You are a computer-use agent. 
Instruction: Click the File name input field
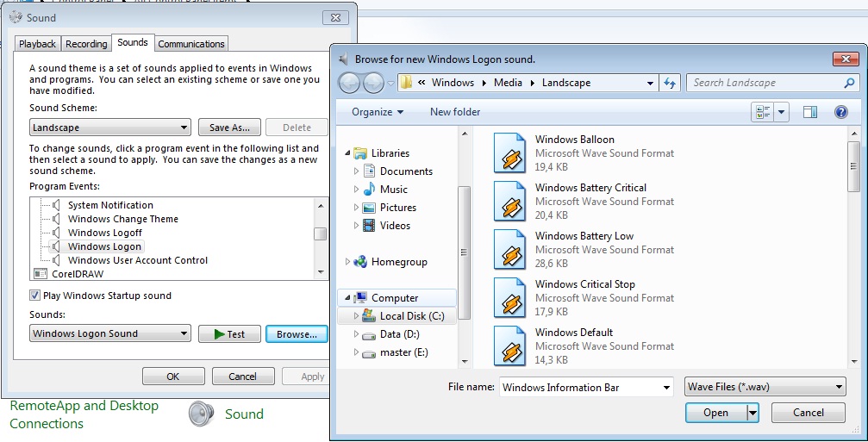pos(580,388)
